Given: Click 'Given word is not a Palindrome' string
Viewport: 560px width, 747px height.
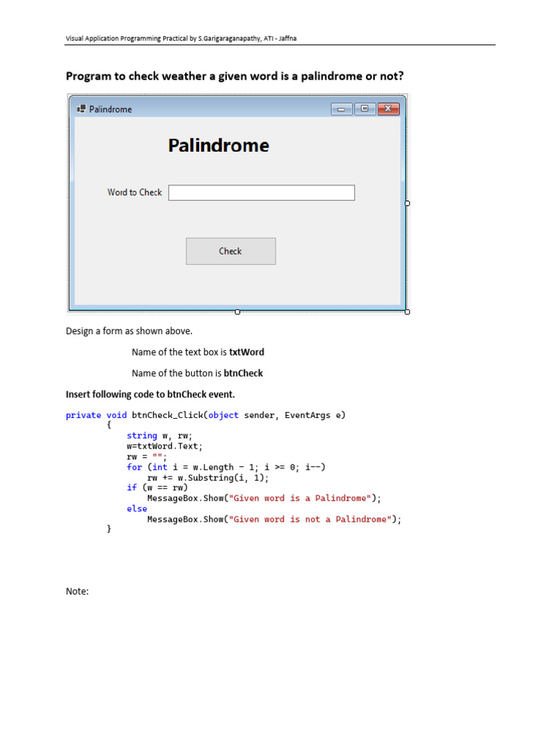Looking at the screenshot, I should [x=310, y=519].
